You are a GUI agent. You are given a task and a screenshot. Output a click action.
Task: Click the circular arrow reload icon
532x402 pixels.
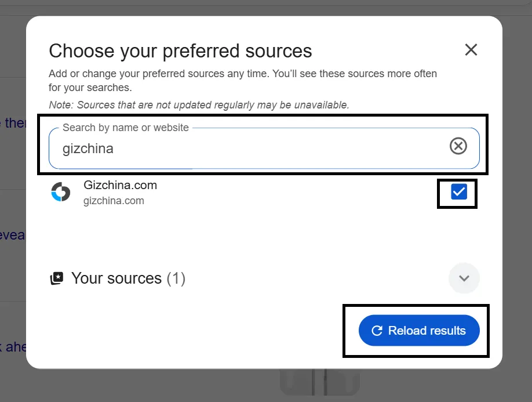[377, 331]
